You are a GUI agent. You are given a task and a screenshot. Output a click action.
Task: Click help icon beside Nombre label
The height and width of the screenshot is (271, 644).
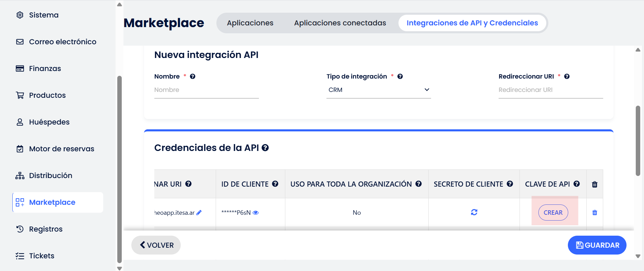(x=193, y=76)
